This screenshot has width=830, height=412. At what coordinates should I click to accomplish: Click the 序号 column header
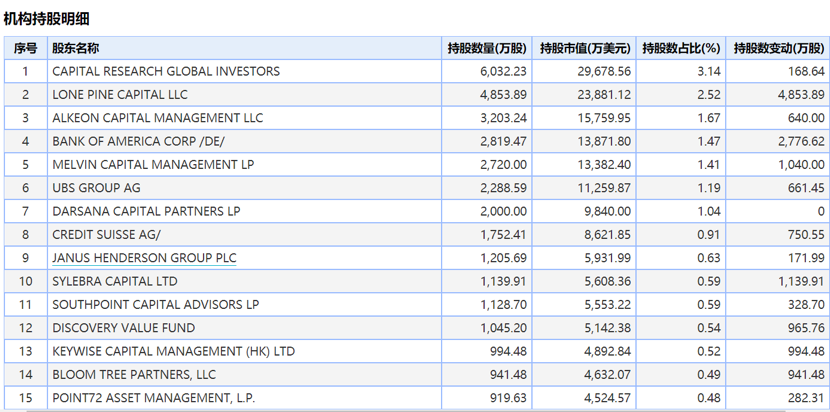25,49
